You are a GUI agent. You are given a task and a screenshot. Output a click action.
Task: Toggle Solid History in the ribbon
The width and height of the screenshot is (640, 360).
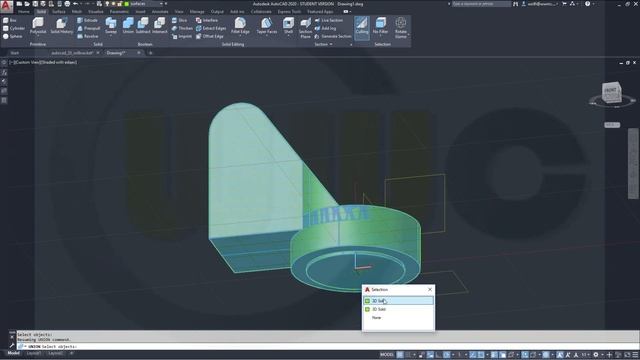(x=62, y=26)
